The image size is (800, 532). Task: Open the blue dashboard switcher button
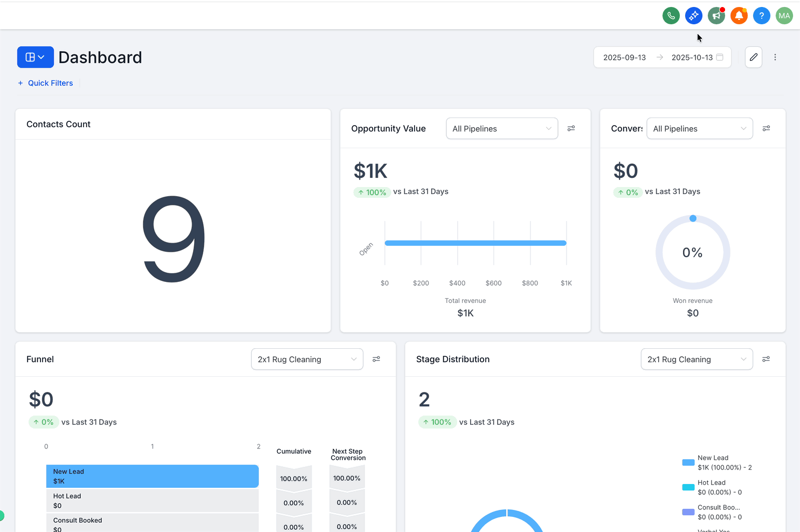click(x=36, y=57)
